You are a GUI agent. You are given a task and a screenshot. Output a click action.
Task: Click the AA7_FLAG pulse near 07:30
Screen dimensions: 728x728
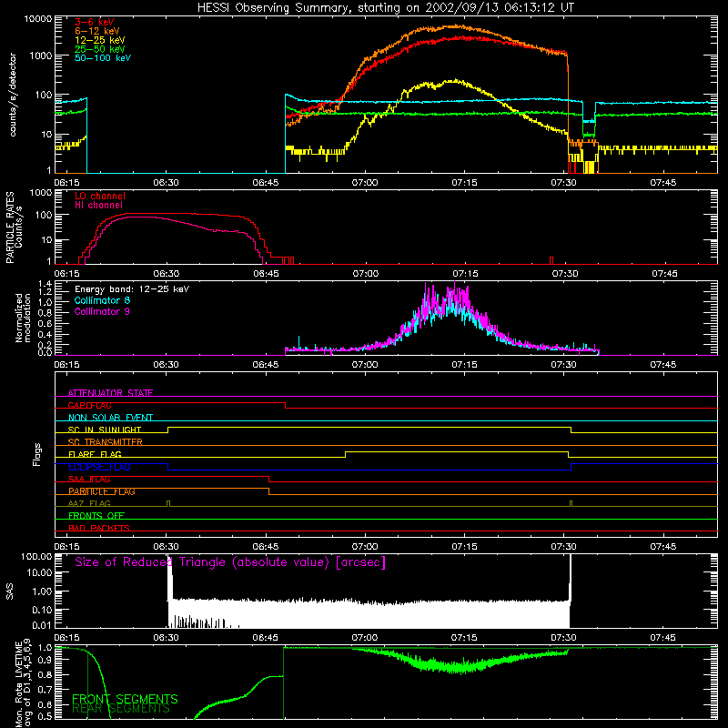571,504
